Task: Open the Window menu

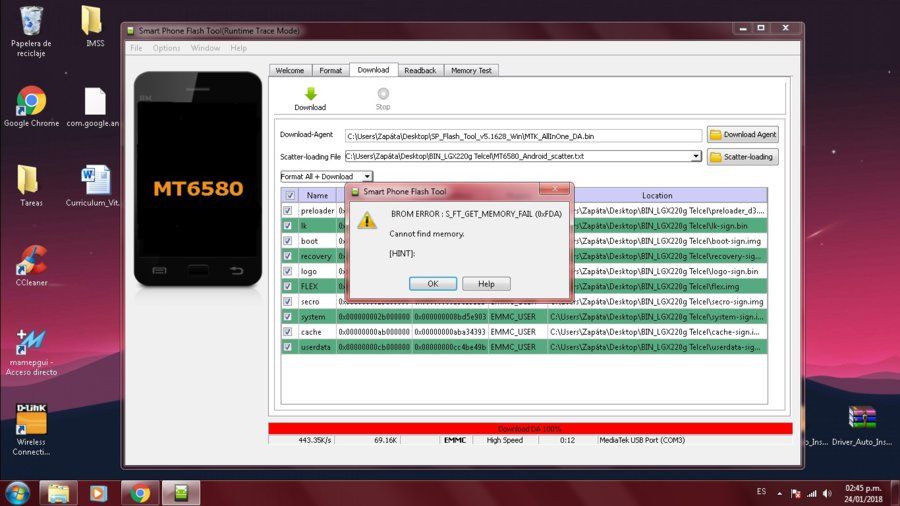Action: pyautogui.click(x=205, y=48)
